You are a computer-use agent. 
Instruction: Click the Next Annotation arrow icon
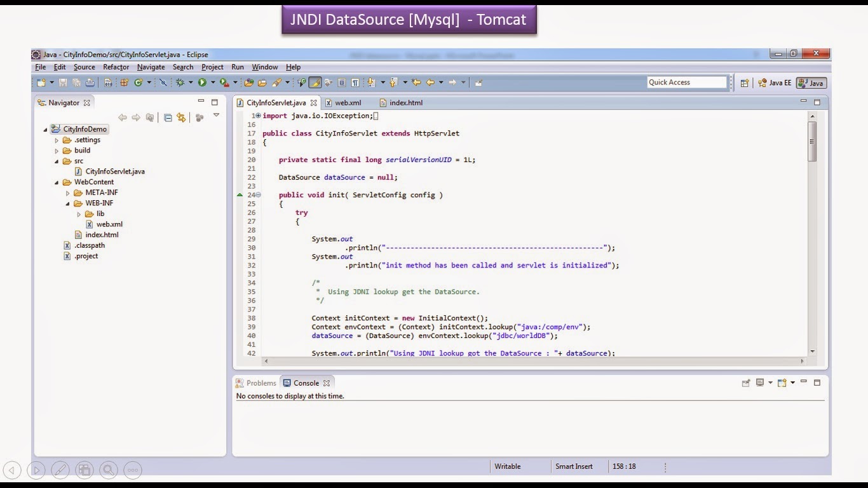371,83
